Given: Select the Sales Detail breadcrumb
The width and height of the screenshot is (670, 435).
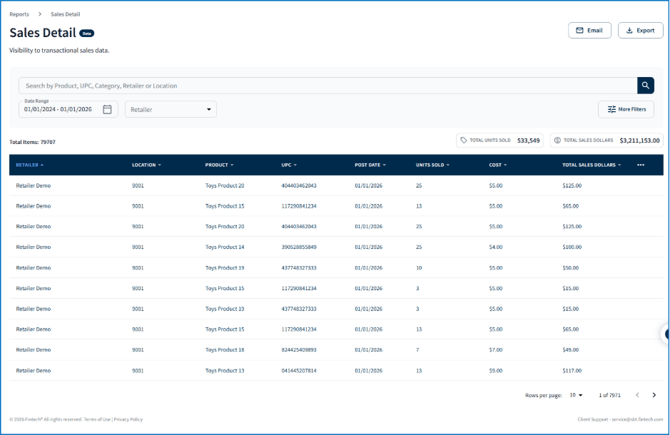Looking at the screenshot, I should (65, 14).
